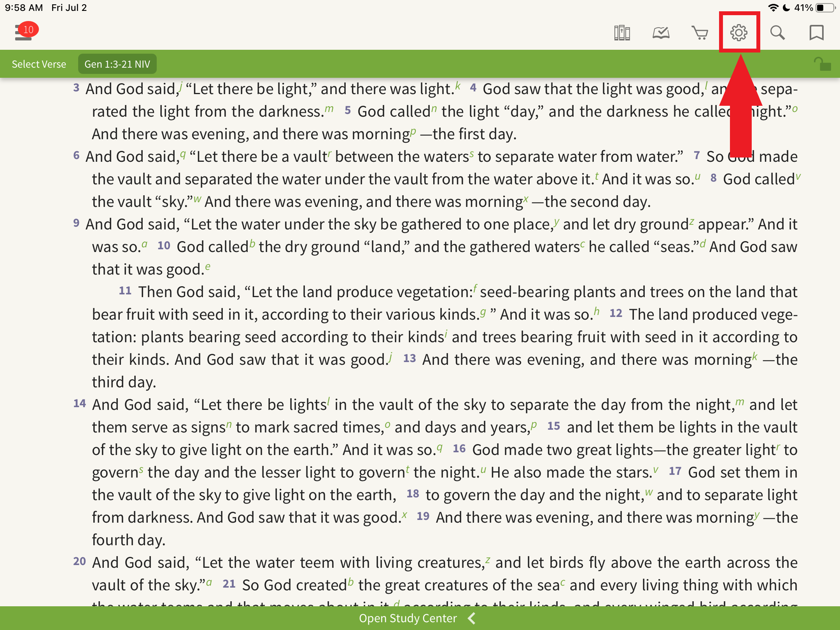Image resolution: width=840 pixels, height=630 pixels.
Task: Tap the words "fourth day."
Action: point(128,540)
